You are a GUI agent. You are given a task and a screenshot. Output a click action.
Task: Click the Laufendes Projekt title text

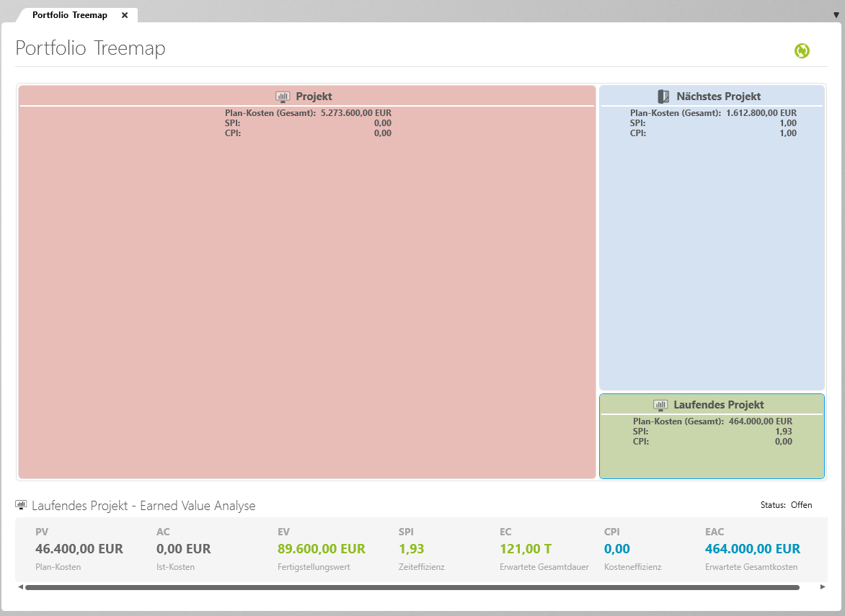coord(718,405)
